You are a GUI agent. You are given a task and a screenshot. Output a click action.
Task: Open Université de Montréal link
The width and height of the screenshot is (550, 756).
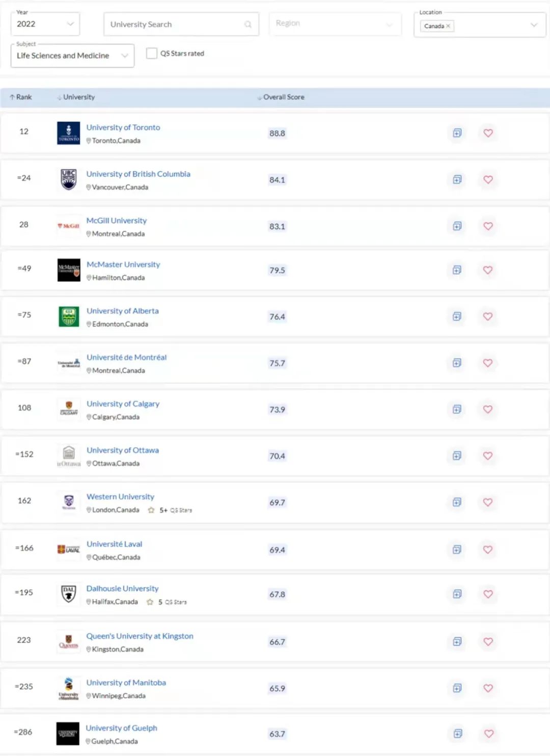tap(126, 357)
